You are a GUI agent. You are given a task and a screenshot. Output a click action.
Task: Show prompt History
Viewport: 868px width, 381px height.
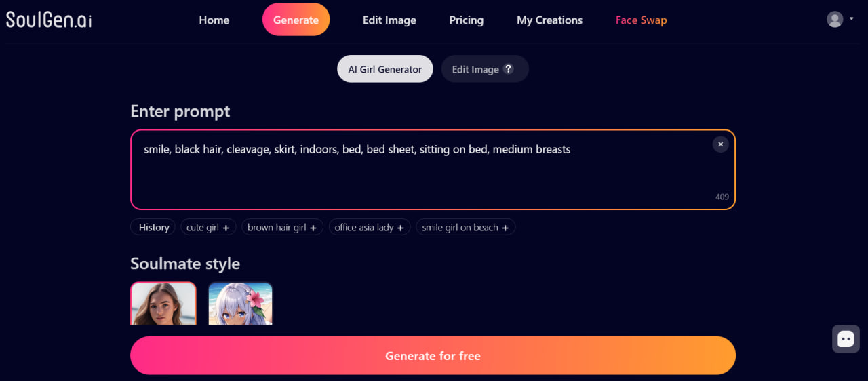point(153,227)
